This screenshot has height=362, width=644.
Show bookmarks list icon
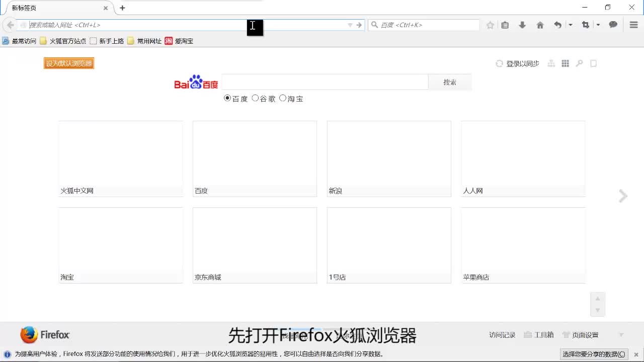coord(505,25)
